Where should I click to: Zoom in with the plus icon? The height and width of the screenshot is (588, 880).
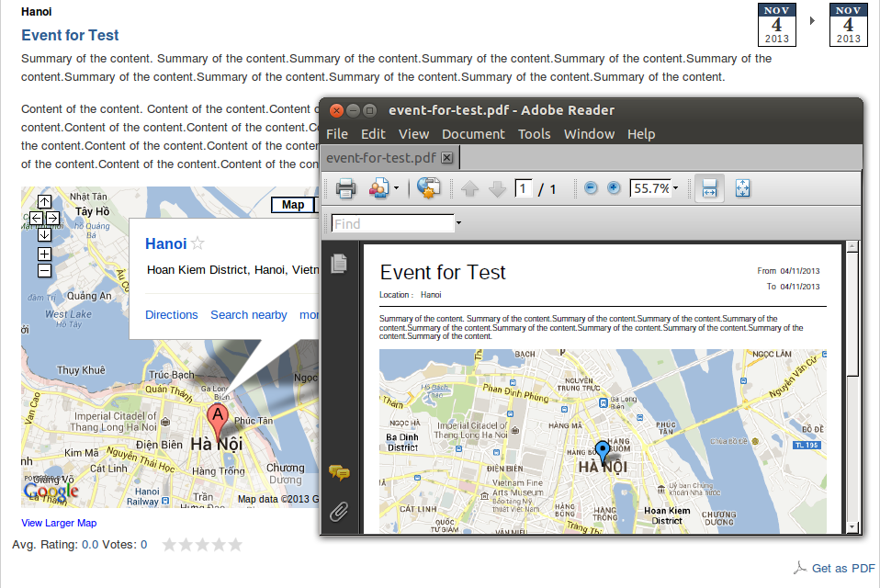click(x=614, y=188)
